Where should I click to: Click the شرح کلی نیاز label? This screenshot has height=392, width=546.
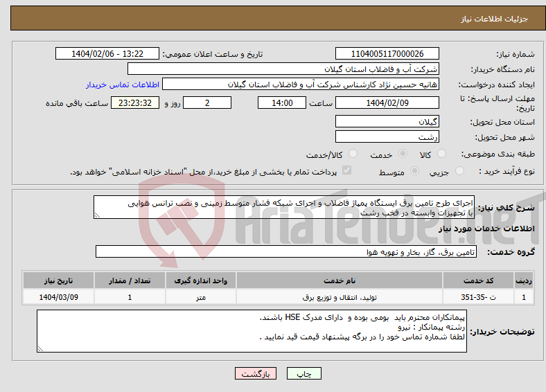click(x=507, y=208)
